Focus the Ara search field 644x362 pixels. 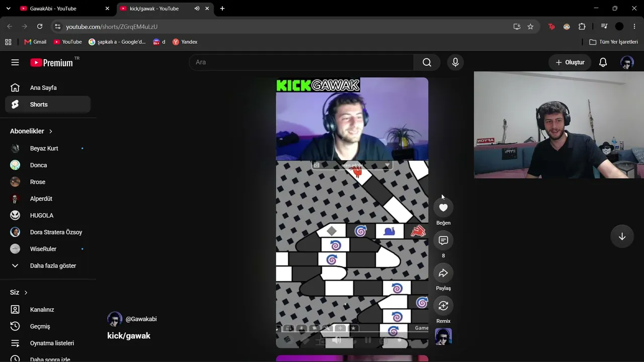301,62
